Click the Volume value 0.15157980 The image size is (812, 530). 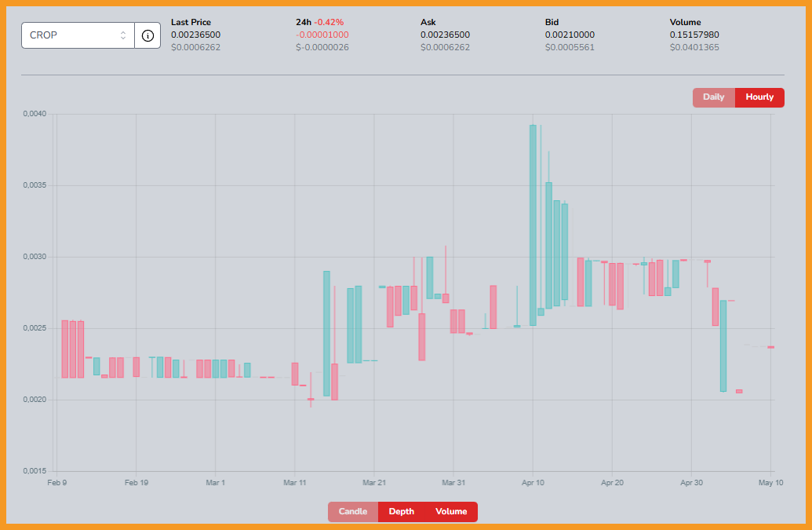coord(694,35)
